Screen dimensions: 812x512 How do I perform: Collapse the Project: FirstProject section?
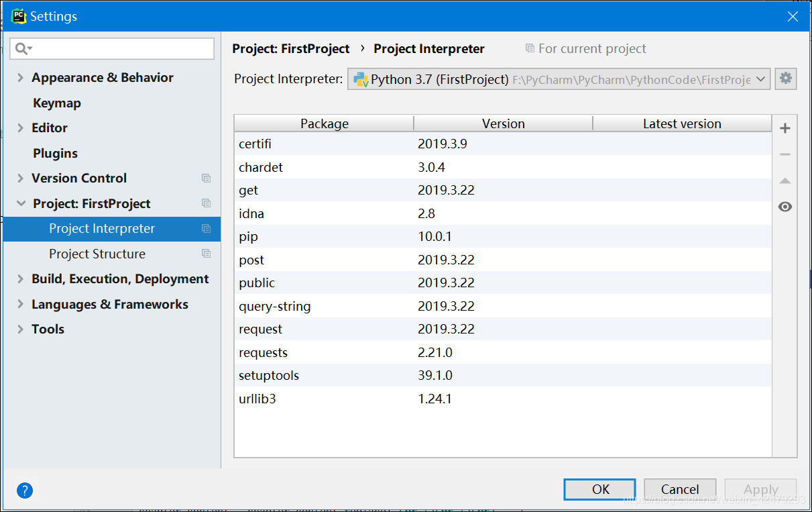click(x=21, y=203)
